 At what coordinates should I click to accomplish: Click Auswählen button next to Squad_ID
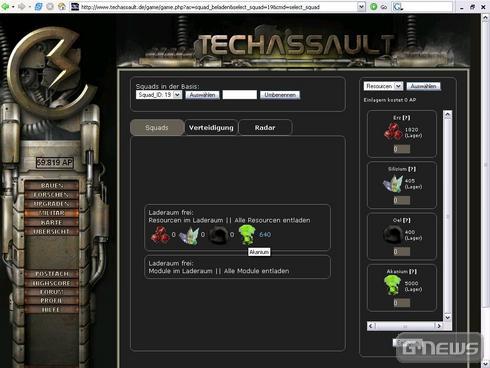pyautogui.click(x=202, y=95)
